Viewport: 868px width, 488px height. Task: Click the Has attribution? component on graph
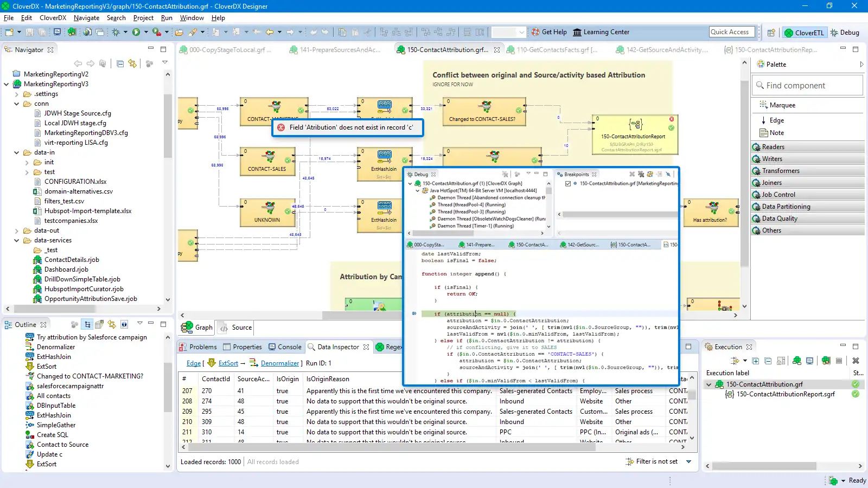tap(711, 213)
